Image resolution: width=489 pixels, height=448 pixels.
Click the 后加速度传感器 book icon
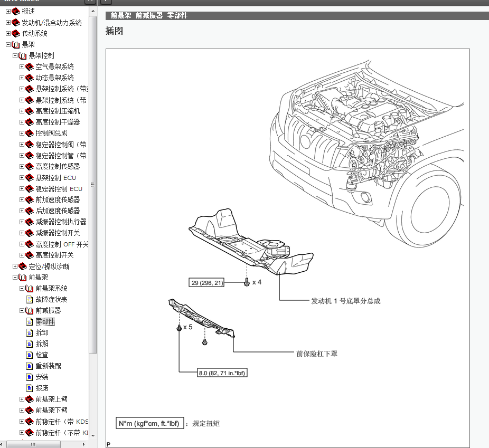tap(30, 211)
